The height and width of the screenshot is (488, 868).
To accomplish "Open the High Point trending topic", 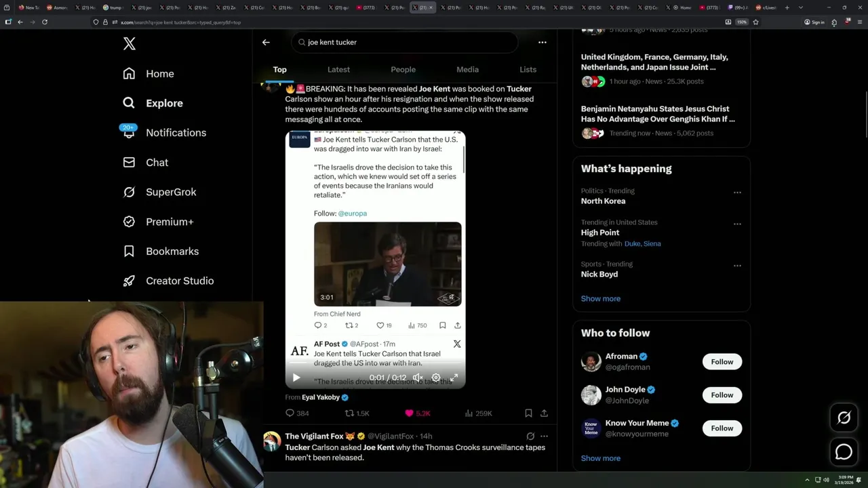I will [x=600, y=232].
